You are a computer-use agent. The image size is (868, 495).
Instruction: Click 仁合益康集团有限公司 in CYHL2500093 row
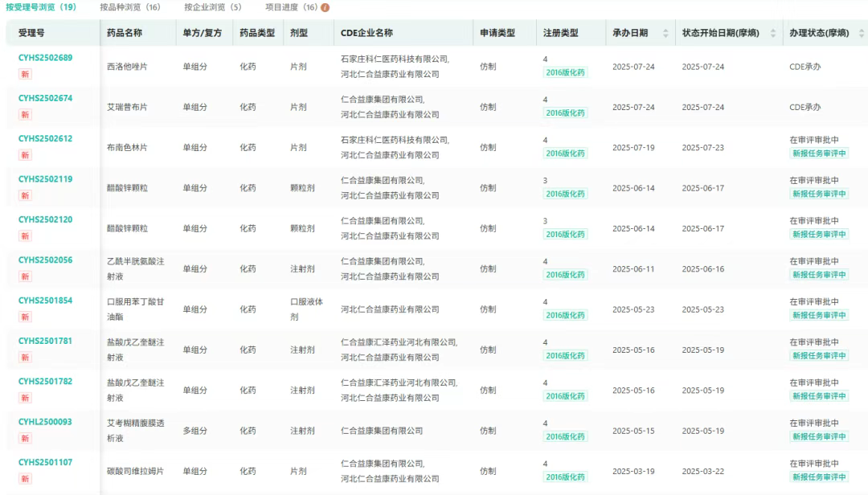[382, 431]
